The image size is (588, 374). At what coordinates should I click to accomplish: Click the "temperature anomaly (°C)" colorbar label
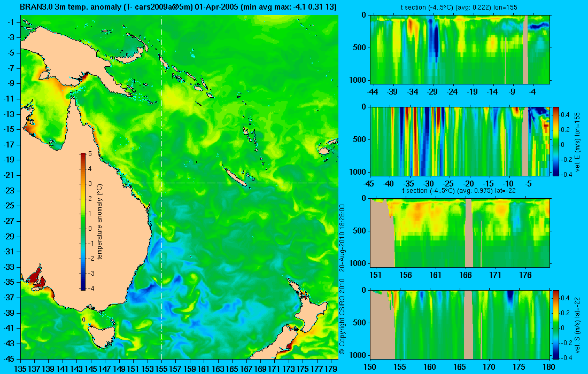99,222
